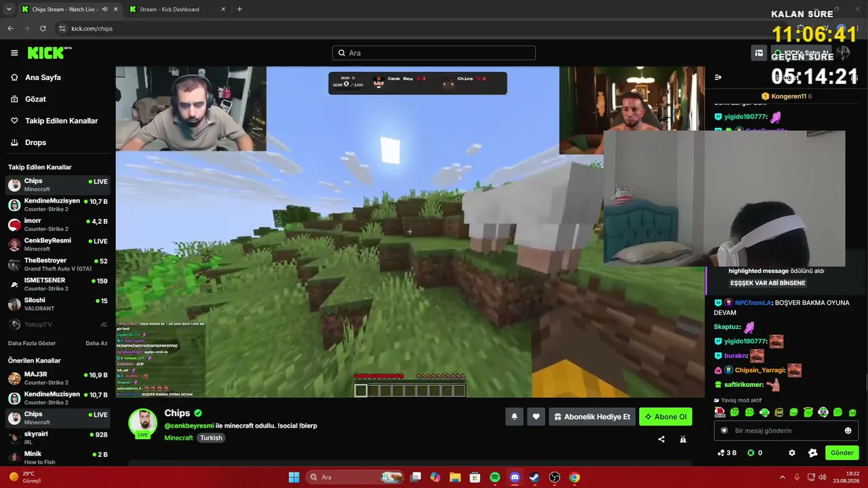The height and width of the screenshot is (488, 868).
Task: Collapse list with Daha Az
Action: point(96,344)
